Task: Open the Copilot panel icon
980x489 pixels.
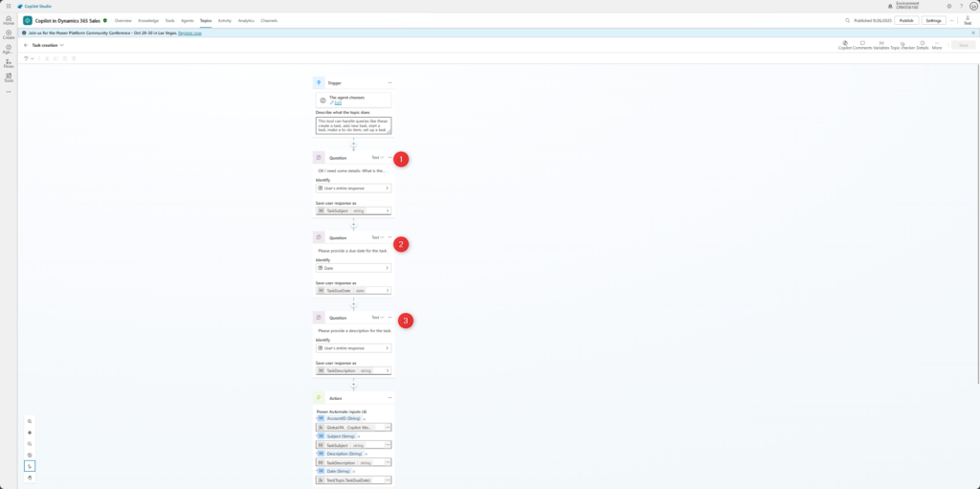Action: pyautogui.click(x=845, y=43)
